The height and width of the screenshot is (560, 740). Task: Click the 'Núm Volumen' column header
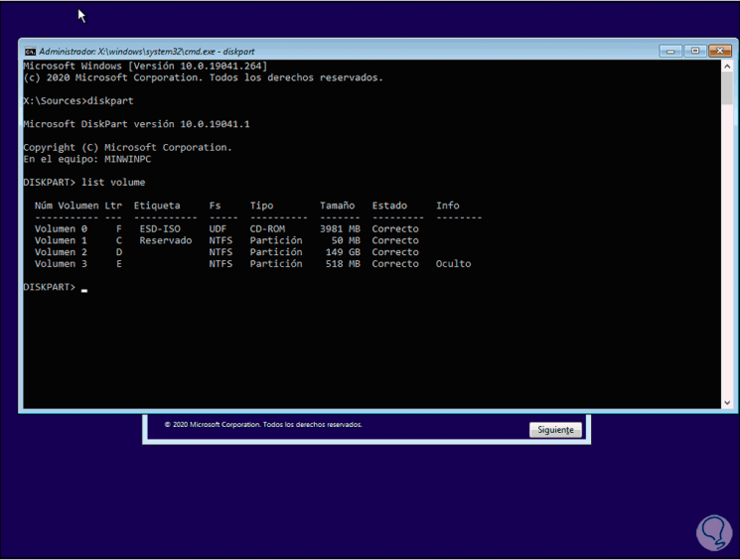[67, 206]
